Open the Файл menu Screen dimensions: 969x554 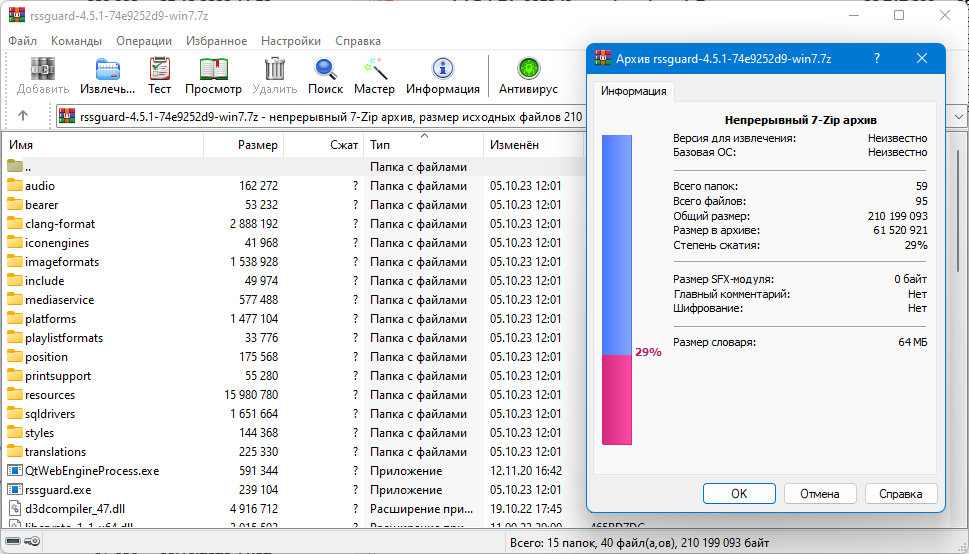(x=22, y=41)
